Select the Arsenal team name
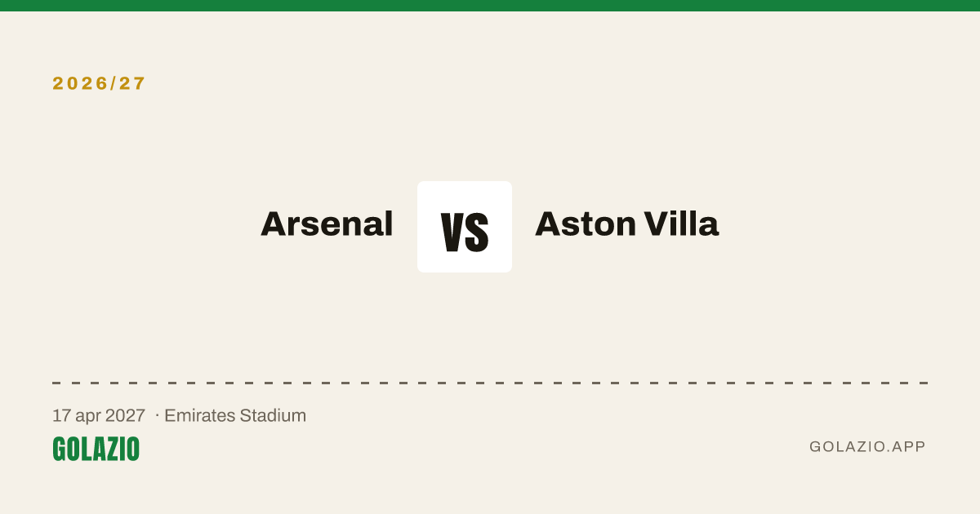 click(327, 224)
